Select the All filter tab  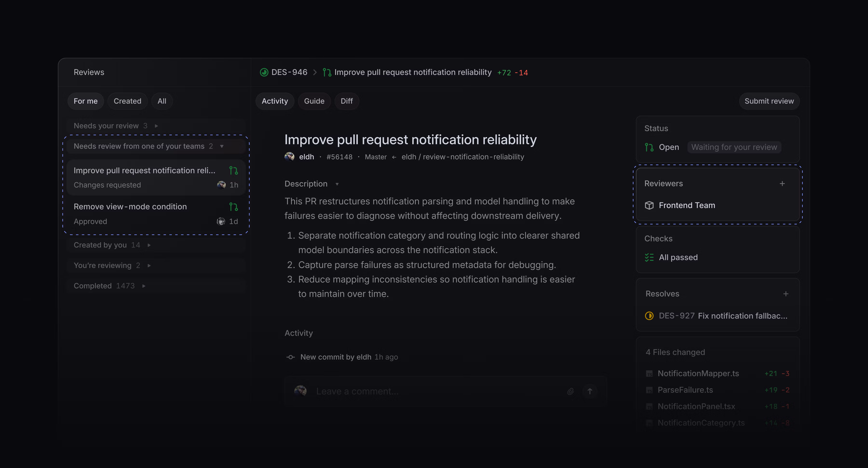(x=162, y=101)
